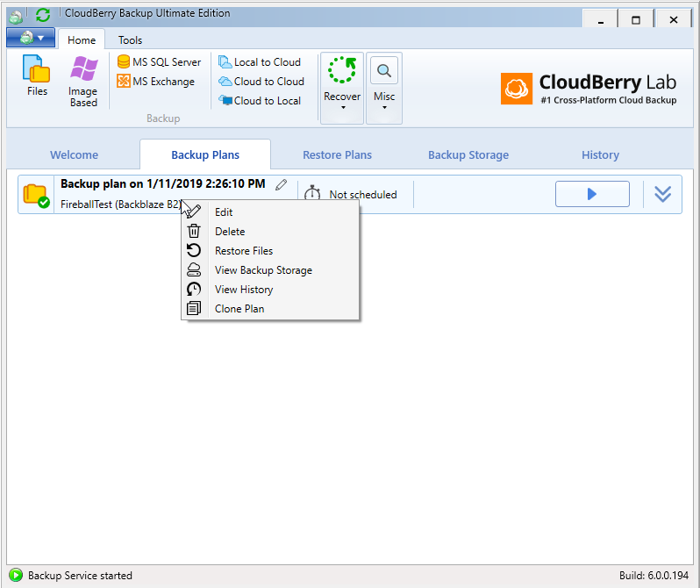The image size is (700, 588).
Task: Open the Recover dropdown
Action: (x=342, y=88)
